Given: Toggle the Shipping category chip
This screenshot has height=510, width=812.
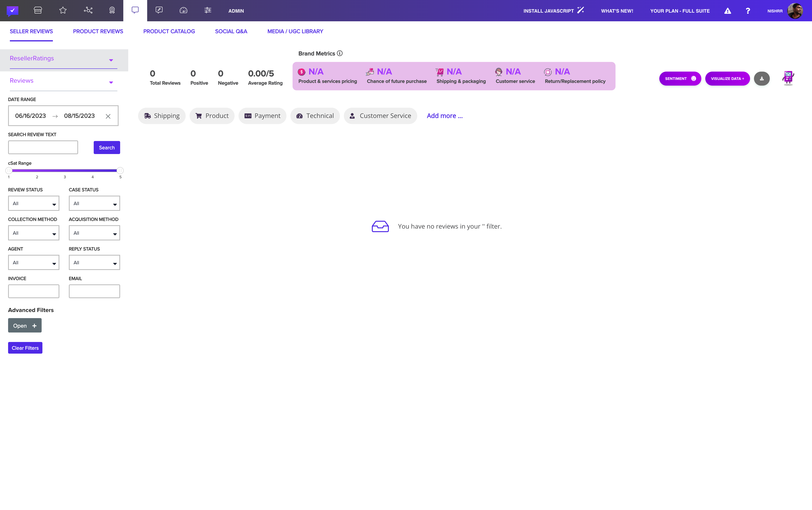Looking at the screenshot, I should pos(162,116).
